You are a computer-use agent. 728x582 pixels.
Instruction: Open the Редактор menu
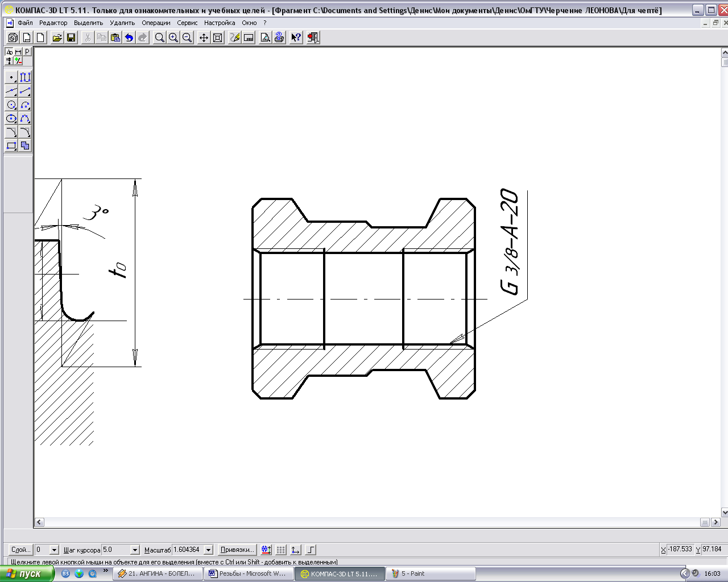tap(53, 23)
